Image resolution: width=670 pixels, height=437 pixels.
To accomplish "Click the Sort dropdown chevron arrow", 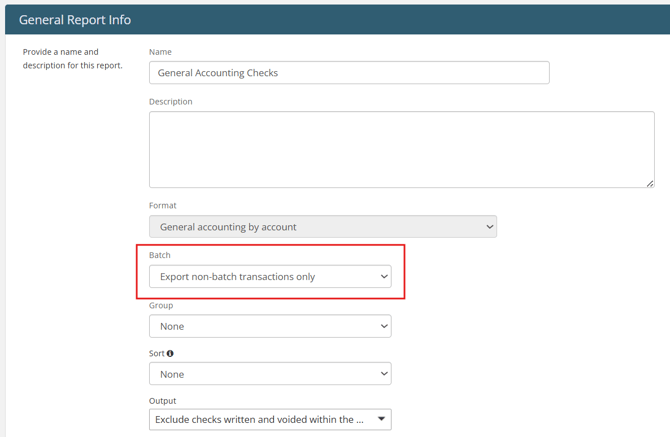I will (x=384, y=374).
